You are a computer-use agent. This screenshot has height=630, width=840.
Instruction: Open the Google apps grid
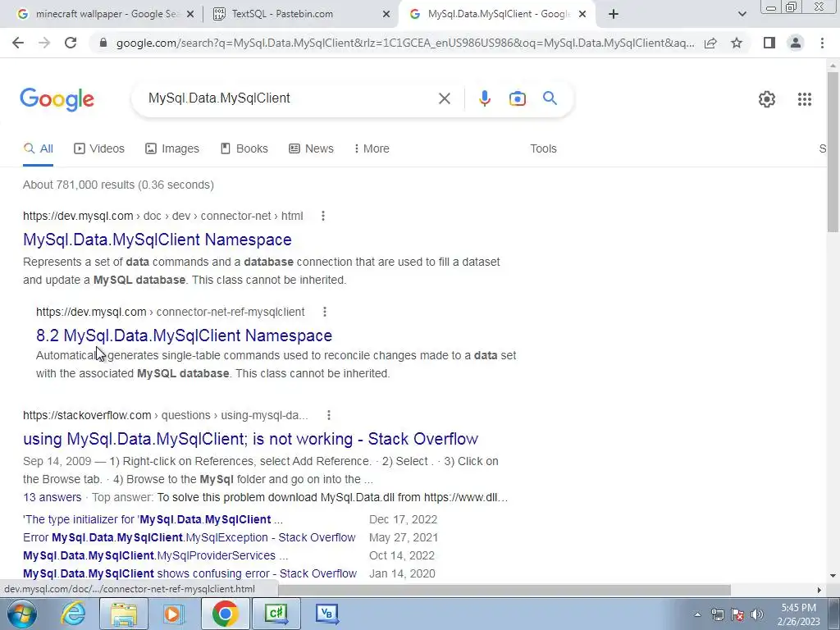point(804,99)
